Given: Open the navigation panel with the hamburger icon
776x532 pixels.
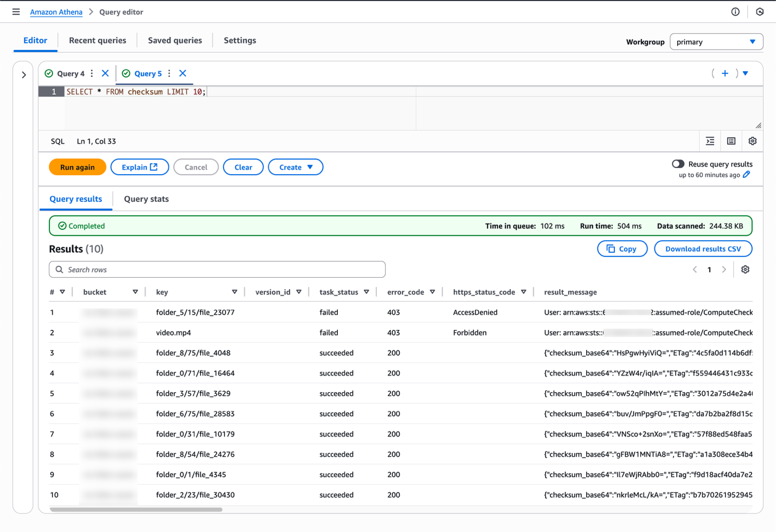Looking at the screenshot, I should (x=16, y=11).
